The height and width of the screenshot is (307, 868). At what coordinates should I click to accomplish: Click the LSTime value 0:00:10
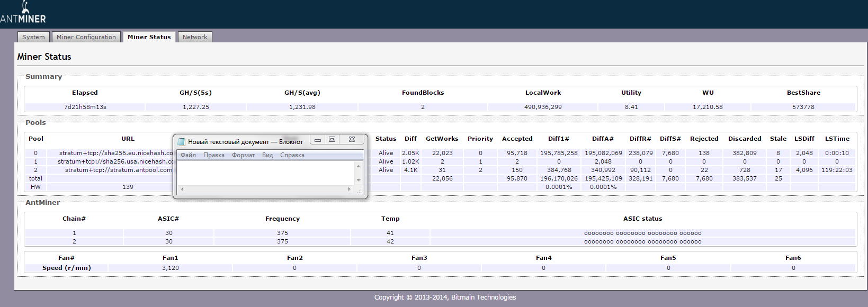click(837, 153)
